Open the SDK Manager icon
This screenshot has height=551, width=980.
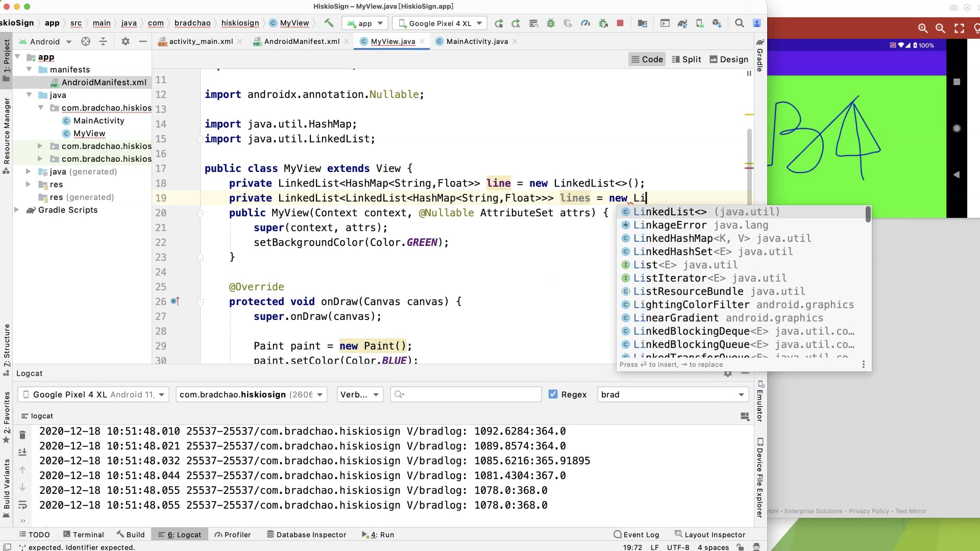[x=717, y=23]
